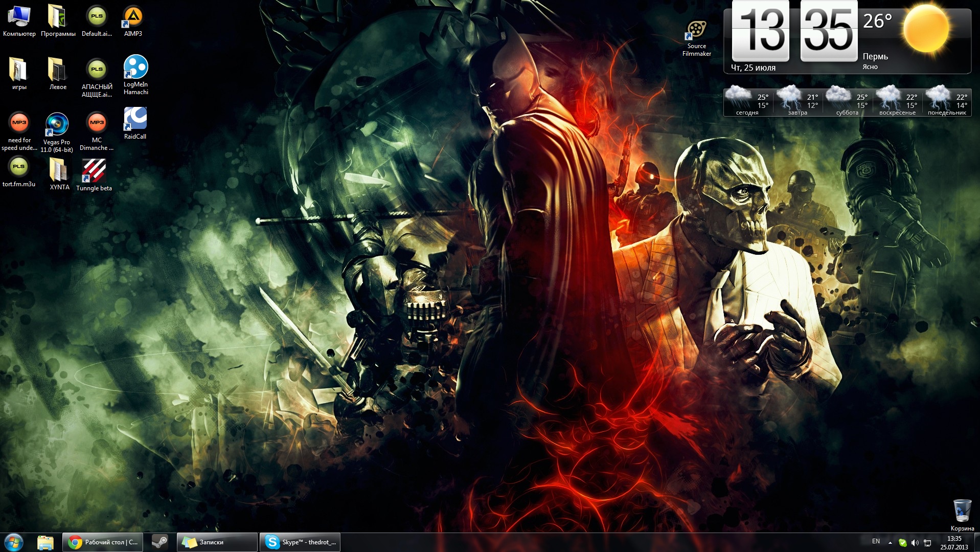Open the Компьютер desktop icon

pos(19,21)
